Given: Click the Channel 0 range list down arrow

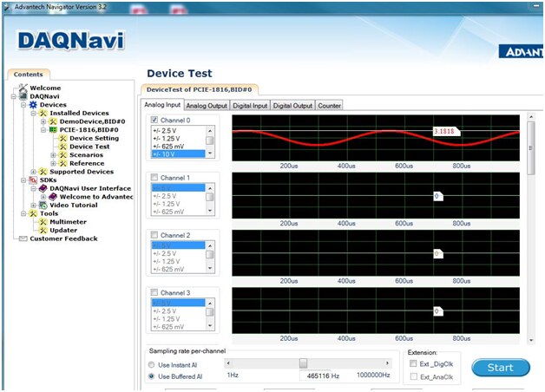Looking at the screenshot, I should tap(210, 154).
